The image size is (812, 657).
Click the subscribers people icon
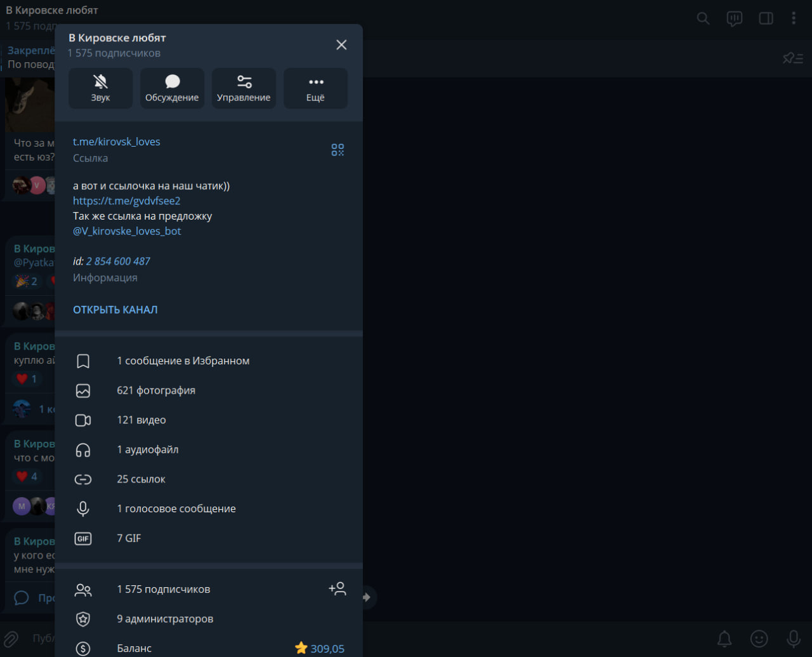83,590
